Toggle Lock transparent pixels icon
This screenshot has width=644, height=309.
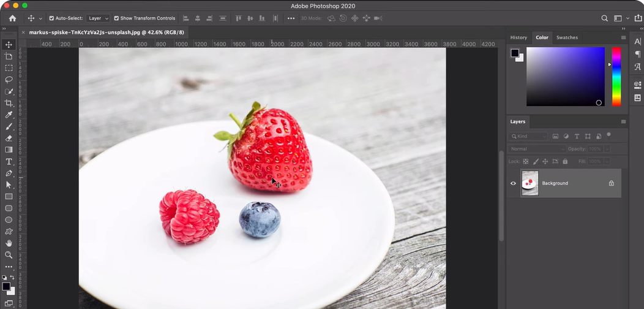click(x=526, y=161)
